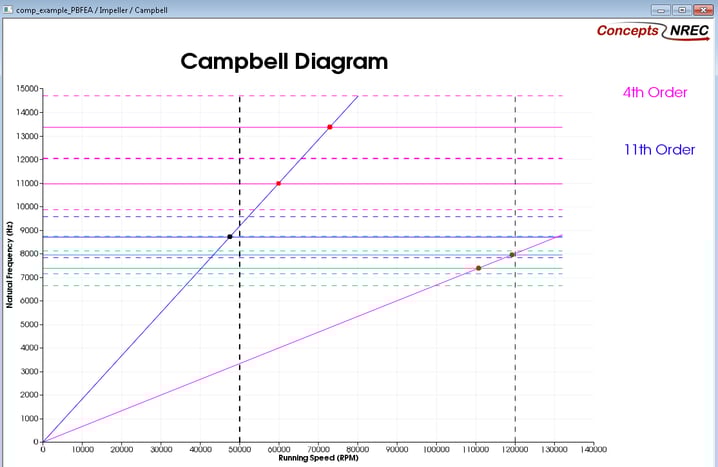Image resolution: width=718 pixels, height=467 pixels.
Task: Select the red marker at 13400 Hz
Action: (329, 127)
